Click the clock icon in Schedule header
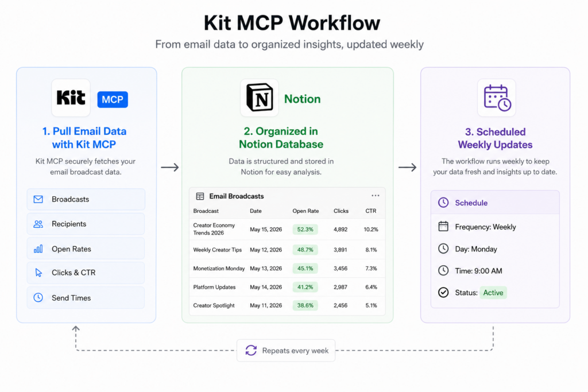588x392 pixels. click(x=443, y=203)
